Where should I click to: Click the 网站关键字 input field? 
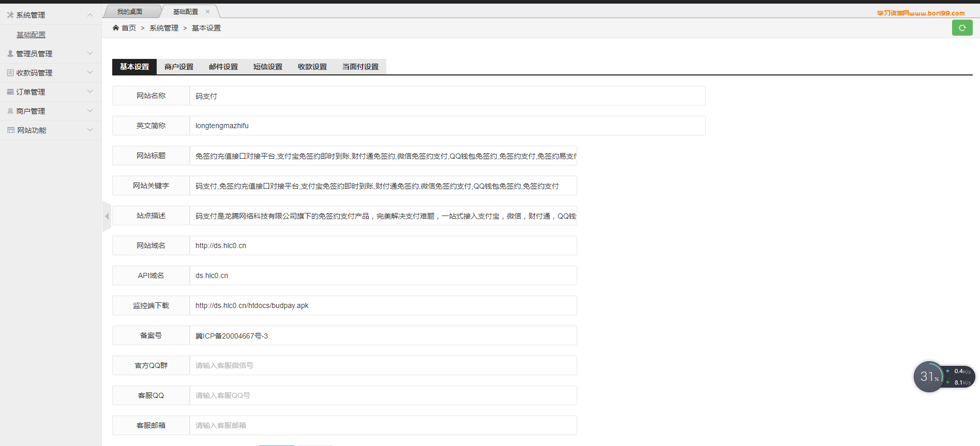pos(383,186)
